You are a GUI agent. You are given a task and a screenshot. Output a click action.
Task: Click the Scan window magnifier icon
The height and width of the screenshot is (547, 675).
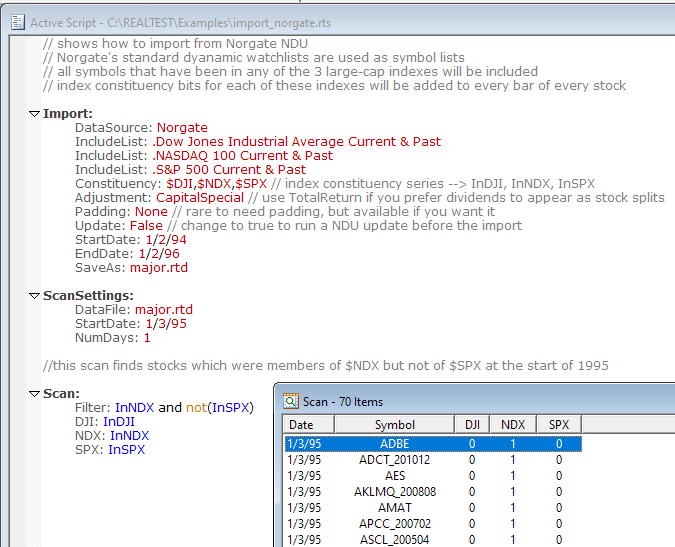(x=291, y=401)
